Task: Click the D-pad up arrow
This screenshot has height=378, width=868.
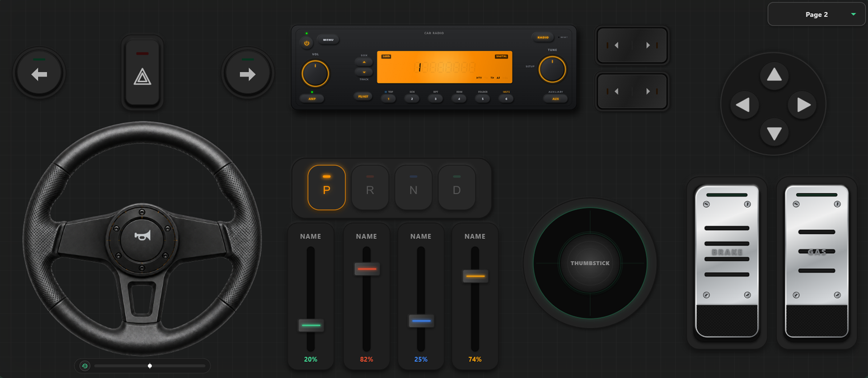Action: coord(774,75)
